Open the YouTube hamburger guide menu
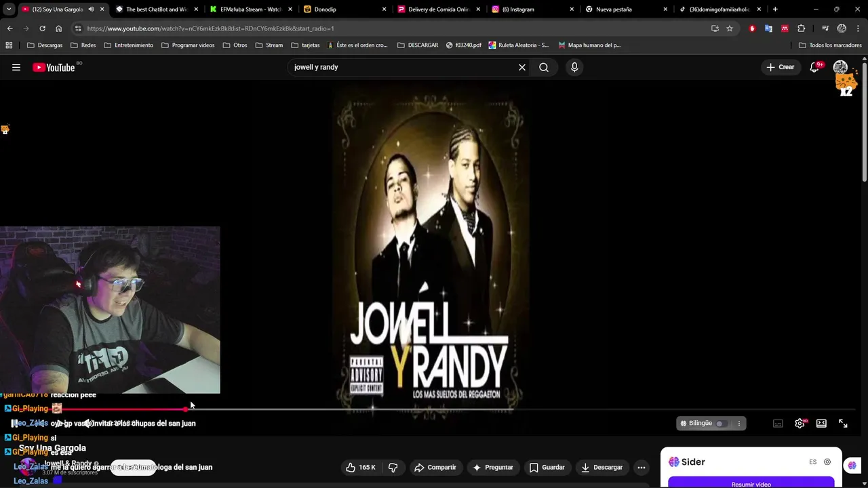The width and height of the screenshot is (868, 488). [x=16, y=67]
